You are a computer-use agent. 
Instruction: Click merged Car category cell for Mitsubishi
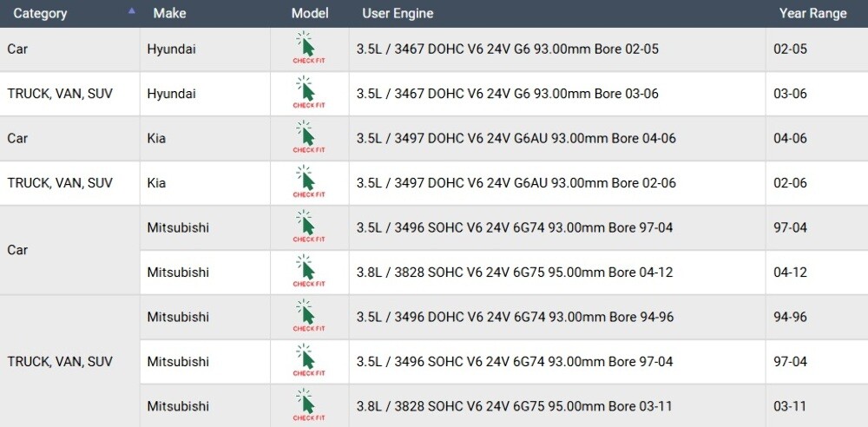69,250
